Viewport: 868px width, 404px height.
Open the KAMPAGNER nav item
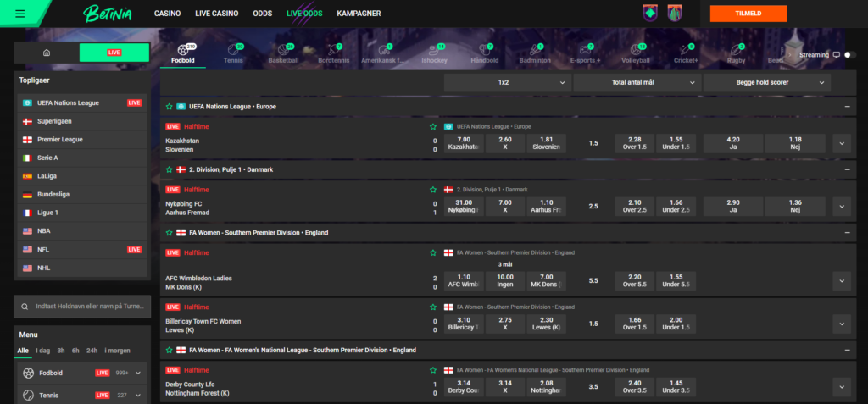point(359,14)
